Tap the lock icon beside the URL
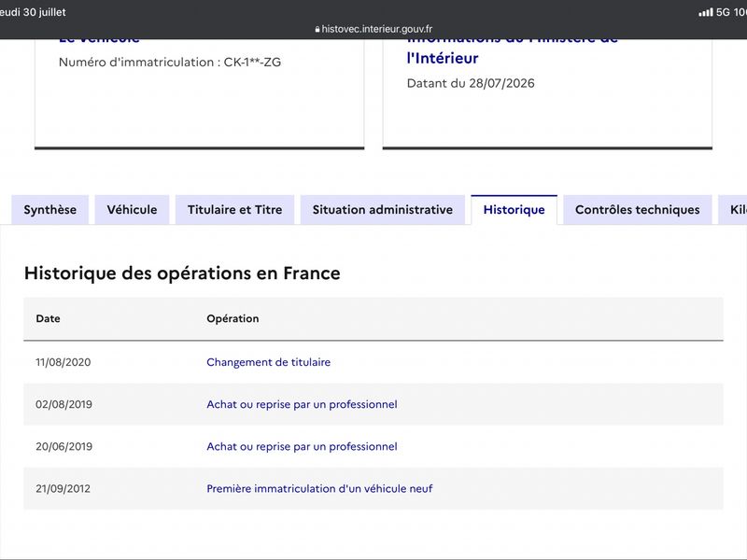 click(317, 30)
